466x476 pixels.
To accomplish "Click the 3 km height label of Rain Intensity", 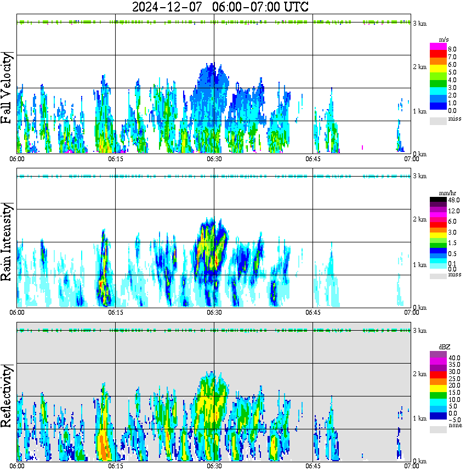I will pos(419,176).
